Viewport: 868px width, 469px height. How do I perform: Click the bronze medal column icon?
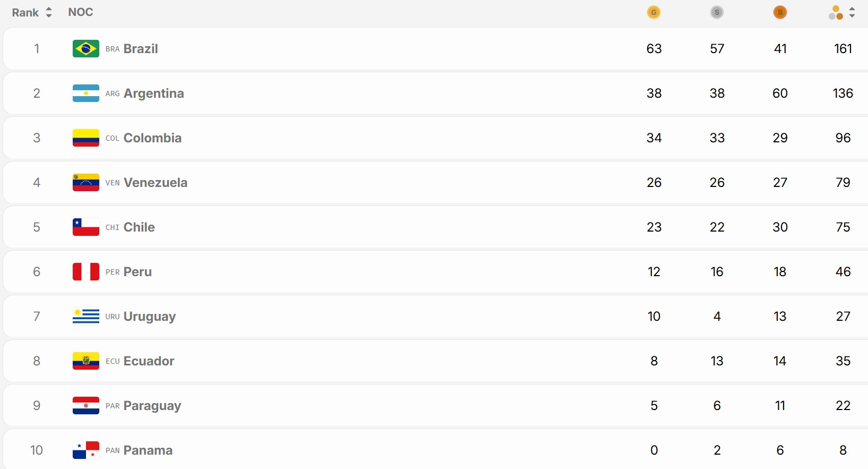[x=780, y=12]
